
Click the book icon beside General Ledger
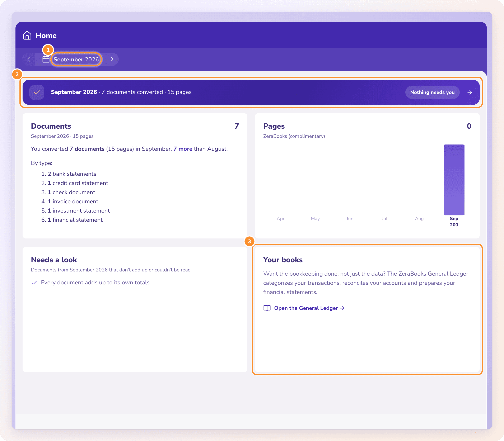(267, 308)
